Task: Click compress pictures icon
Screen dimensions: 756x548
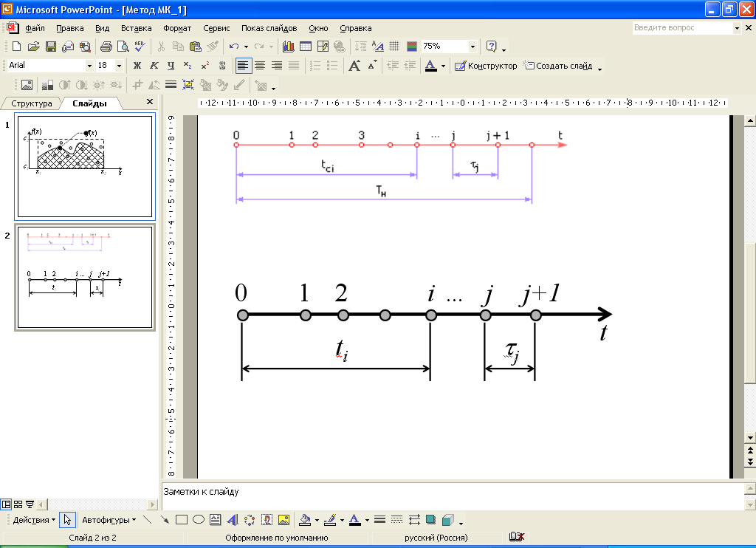Action: click(x=188, y=85)
